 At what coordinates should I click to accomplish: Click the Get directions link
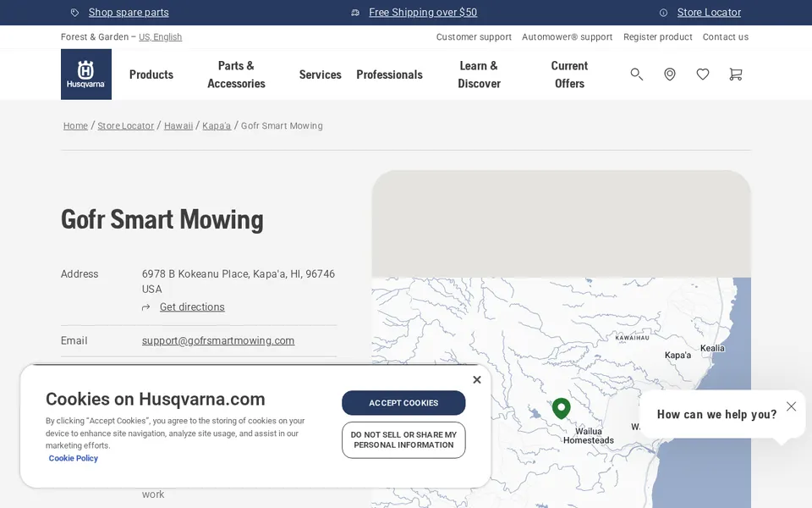click(x=192, y=306)
